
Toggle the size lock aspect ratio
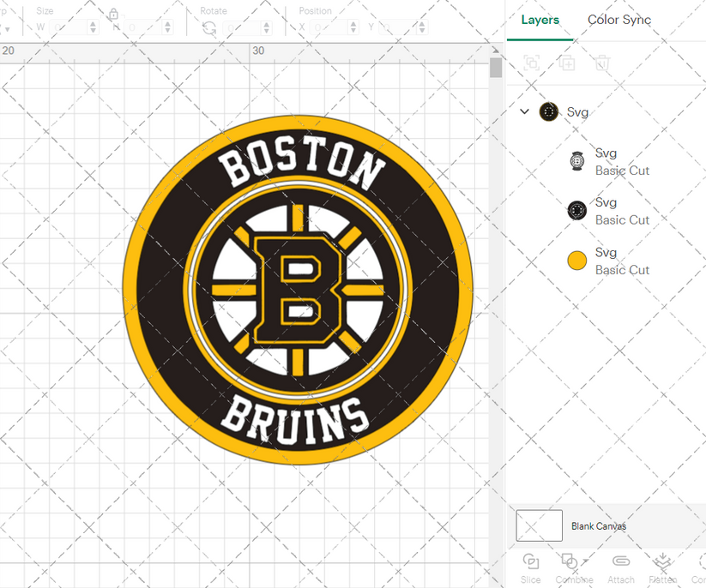(x=112, y=15)
